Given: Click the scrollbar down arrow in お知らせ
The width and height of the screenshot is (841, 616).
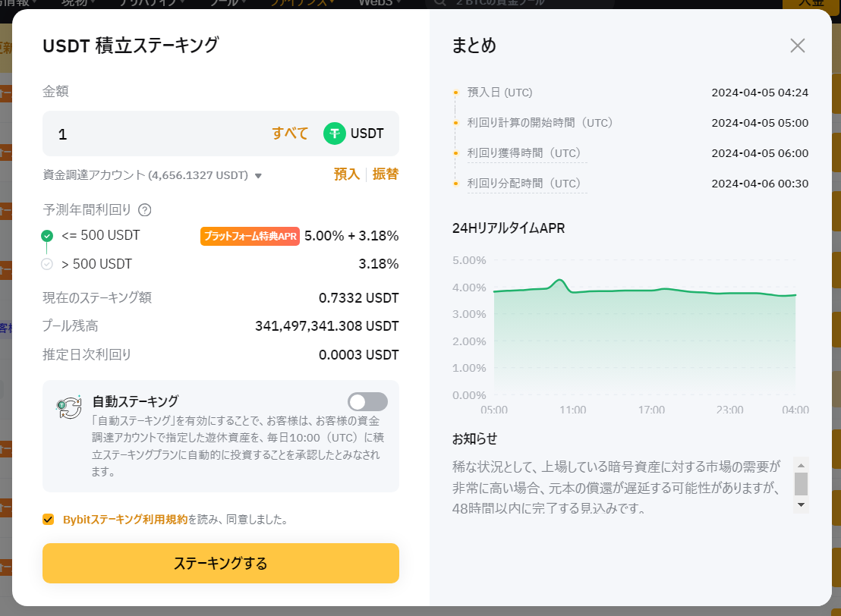Looking at the screenshot, I should pyautogui.click(x=802, y=503).
